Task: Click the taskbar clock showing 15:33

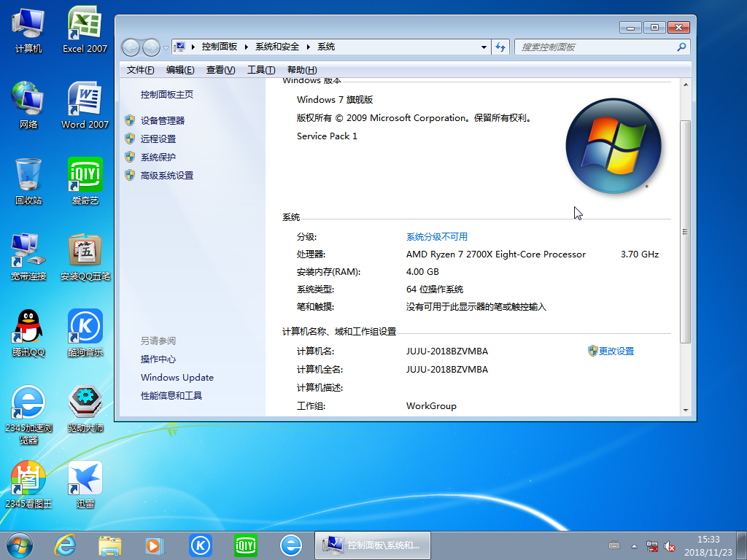Action: point(708,545)
